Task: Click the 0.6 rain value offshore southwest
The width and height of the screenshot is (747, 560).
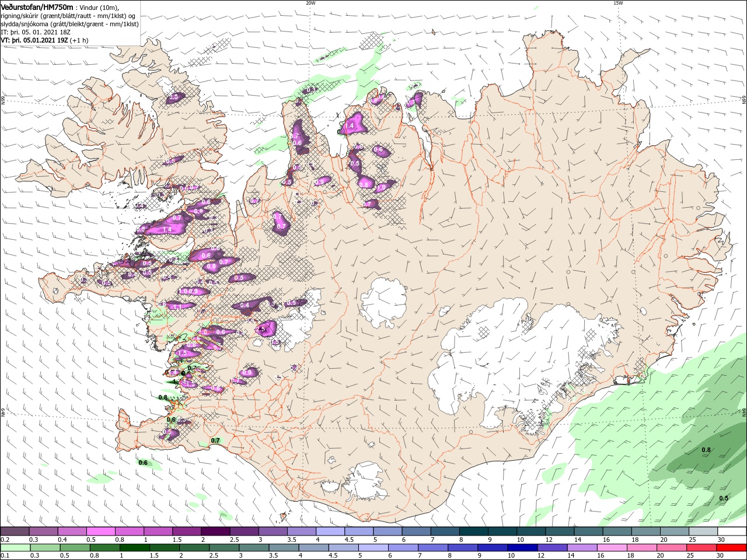Action: click(143, 463)
